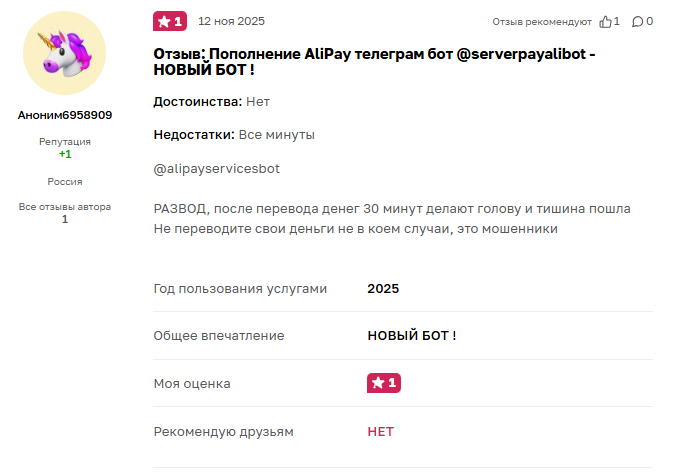Click the star badge in the Моя оценка row
Viewport: 678px width, 473px height.
(x=384, y=383)
